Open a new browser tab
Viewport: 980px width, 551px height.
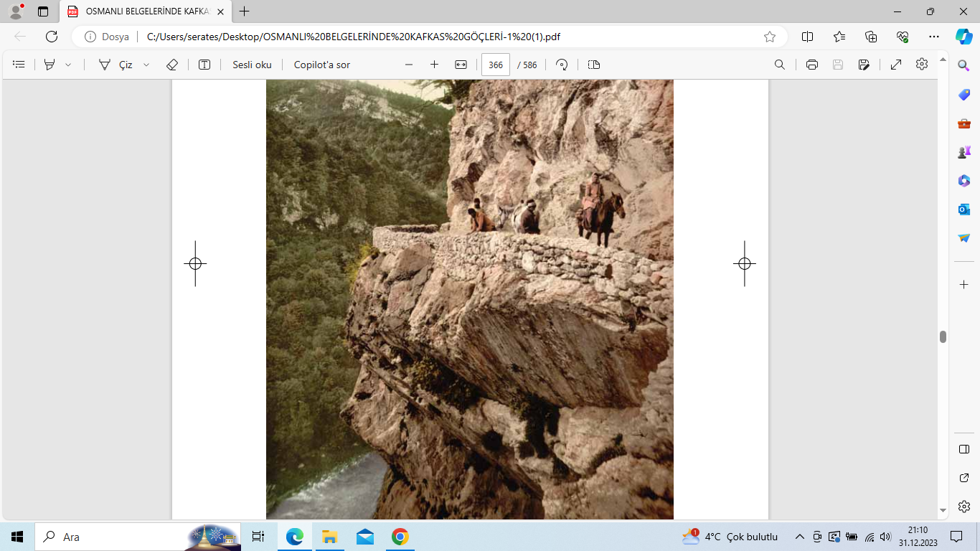[x=245, y=11]
